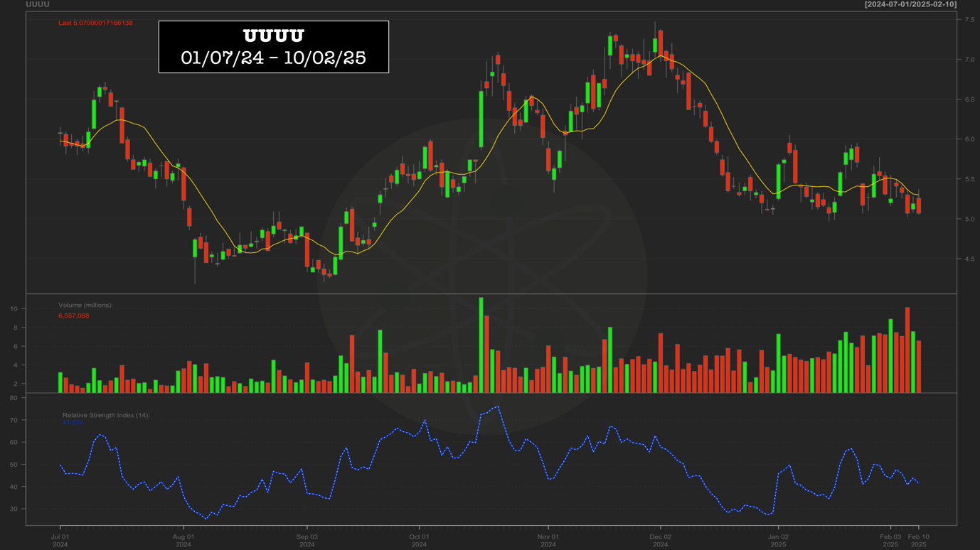Viewport: 980px width, 550px height.
Task: Click the RSI line's peak above 70
Action: pos(497,407)
